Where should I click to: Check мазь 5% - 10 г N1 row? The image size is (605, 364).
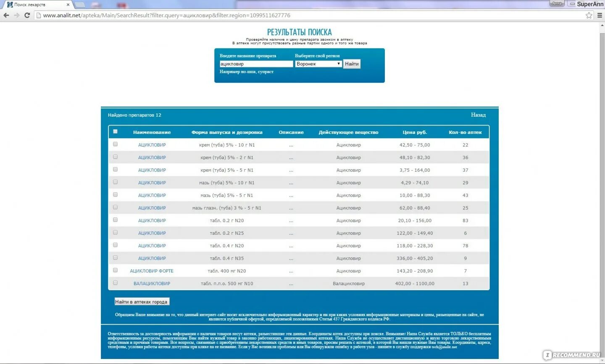(115, 182)
